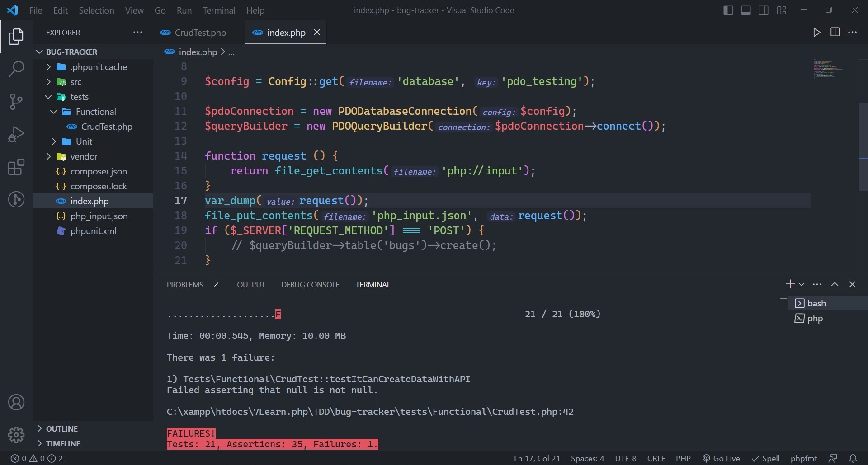Viewport: 868px width, 465px height.
Task: Change line ending via CRLF
Action: (x=656, y=458)
